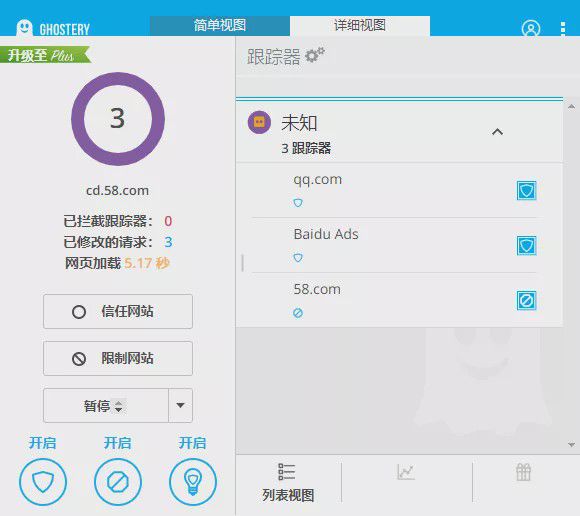Open the pause duration dropdown arrow

point(181,405)
